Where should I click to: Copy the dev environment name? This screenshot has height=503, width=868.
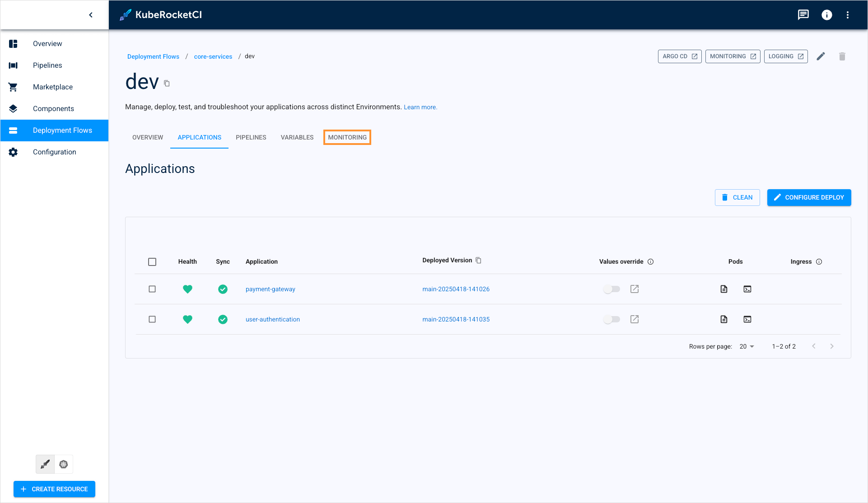[167, 83]
